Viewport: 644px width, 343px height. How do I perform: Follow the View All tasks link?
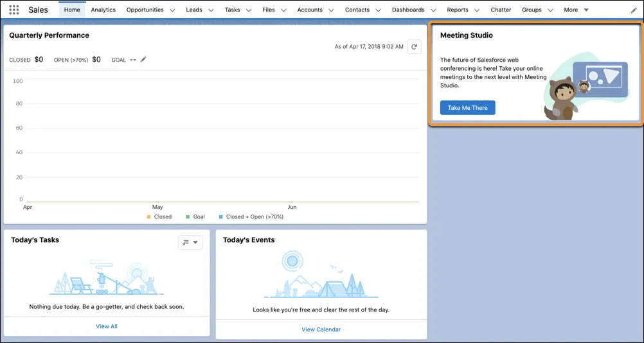[x=107, y=326]
